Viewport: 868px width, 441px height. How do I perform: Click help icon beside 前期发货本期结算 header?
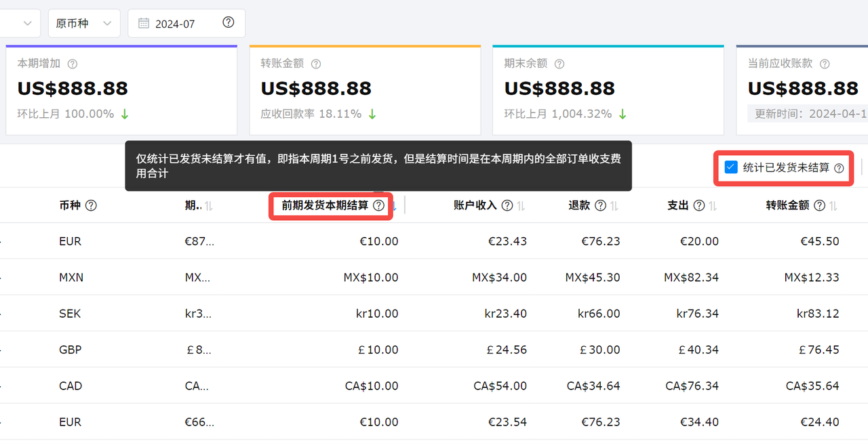coord(379,205)
